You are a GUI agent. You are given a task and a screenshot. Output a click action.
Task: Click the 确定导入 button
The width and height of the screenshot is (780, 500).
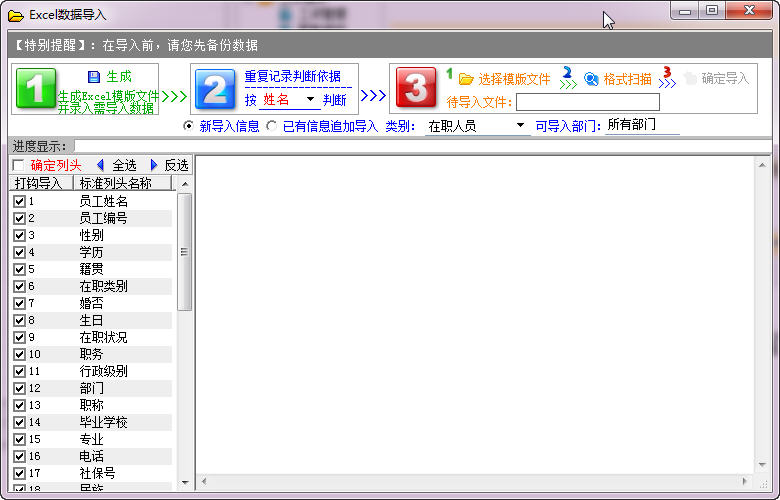click(725, 79)
